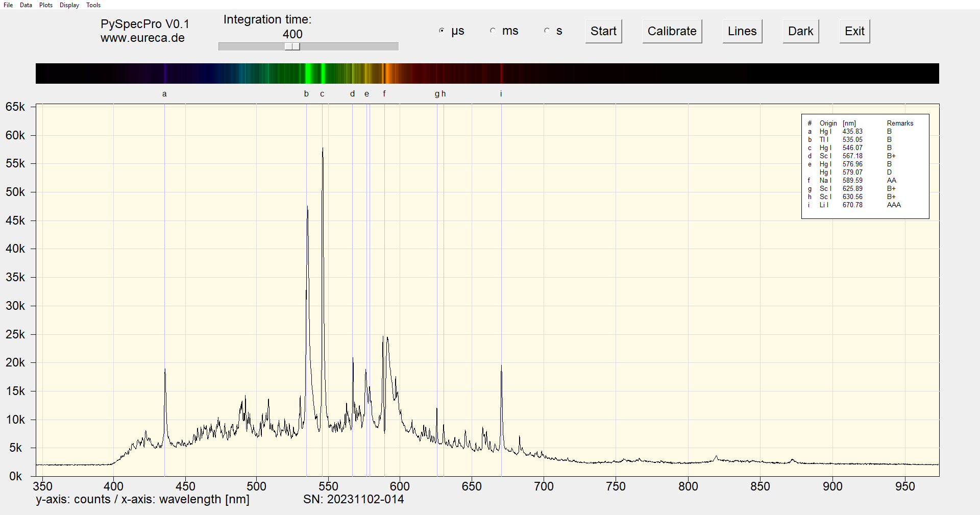
Task: Click line marker label 'f' above graph
Action: (384, 94)
